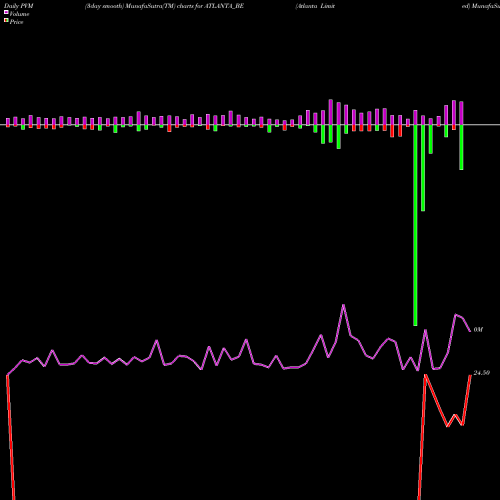This screenshot has width=500, height=500.
Task: Click the '(Atlanta Limit' company name text
Action: 315,6
